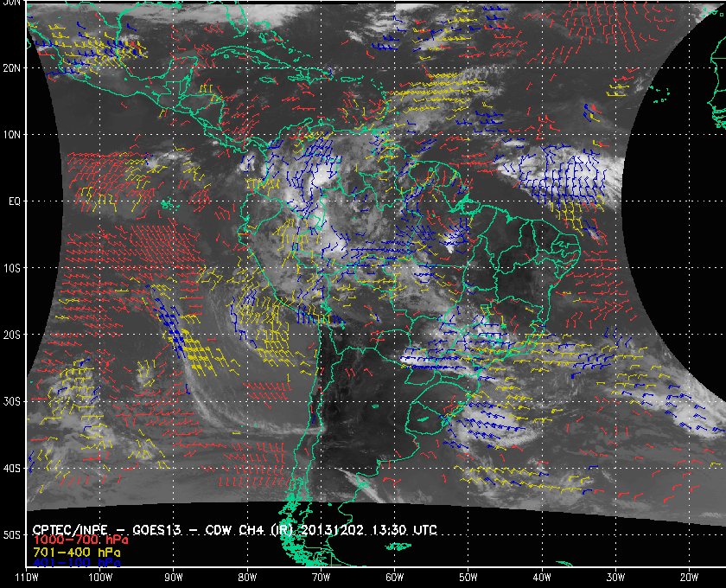
Task: Click the 110W longitude label
Action: pos(27,578)
